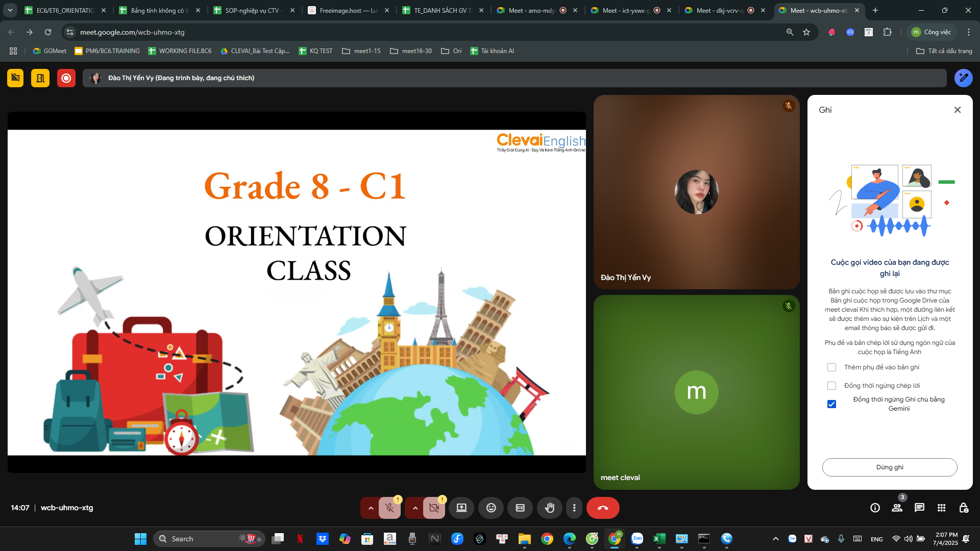Open host controls lock icon
This screenshot has height=551, width=980.
(964, 508)
